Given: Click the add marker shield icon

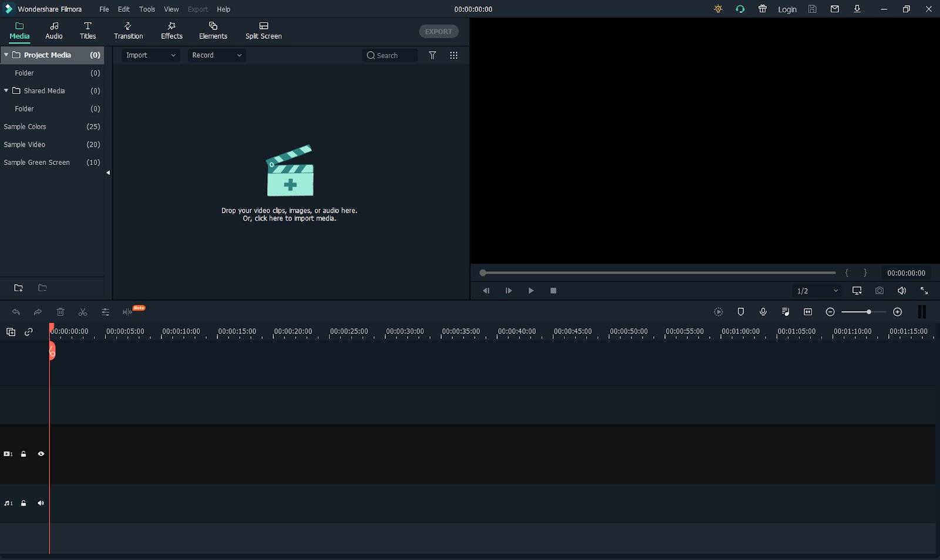Looking at the screenshot, I should pyautogui.click(x=740, y=312).
